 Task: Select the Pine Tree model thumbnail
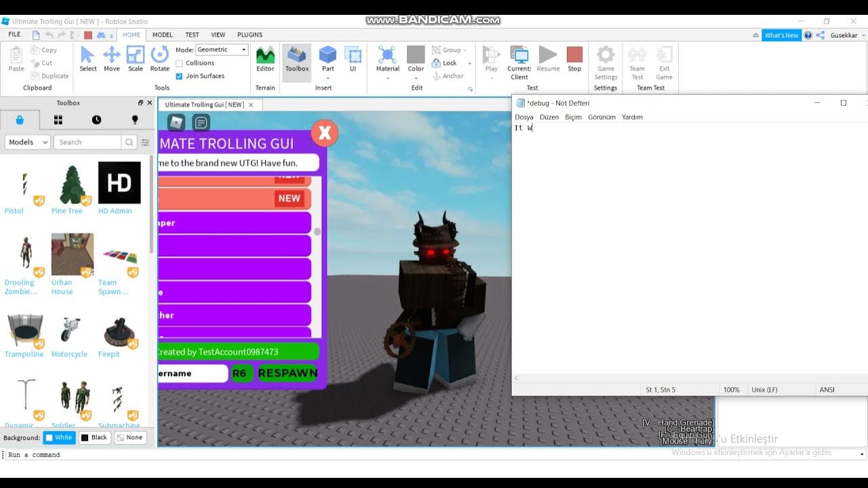pos(73,183)
